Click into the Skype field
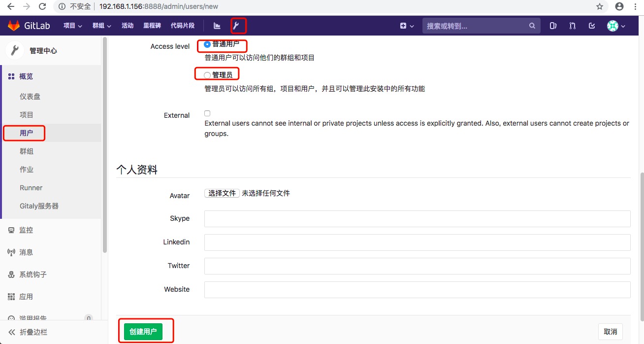644x344 pixels. pyautogui.click(x=418, y=219)
